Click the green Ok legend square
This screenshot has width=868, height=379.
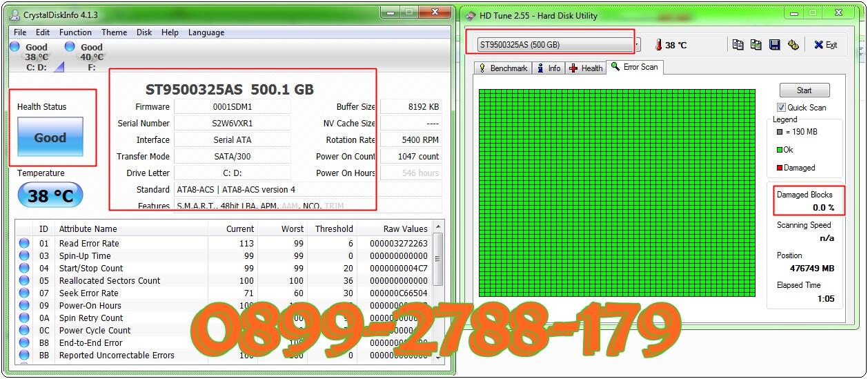coord(779,150)
